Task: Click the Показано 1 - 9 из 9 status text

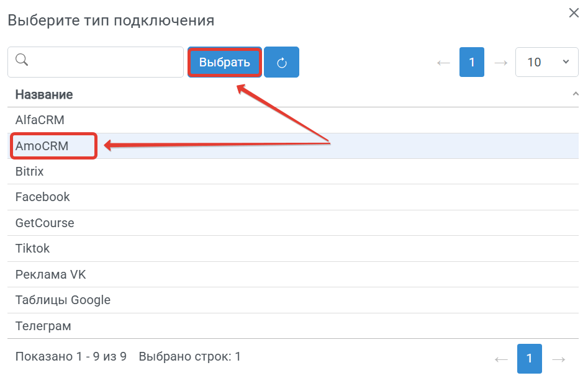Action: point(71,356)
